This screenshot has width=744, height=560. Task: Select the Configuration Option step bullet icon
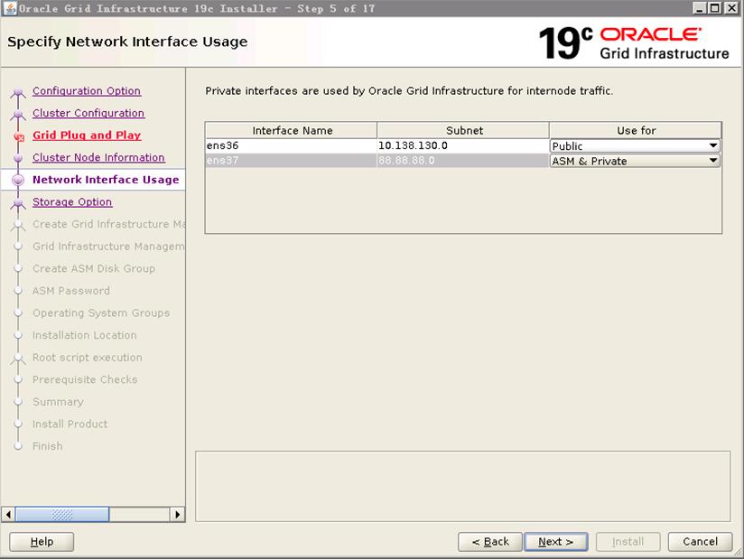18,91
